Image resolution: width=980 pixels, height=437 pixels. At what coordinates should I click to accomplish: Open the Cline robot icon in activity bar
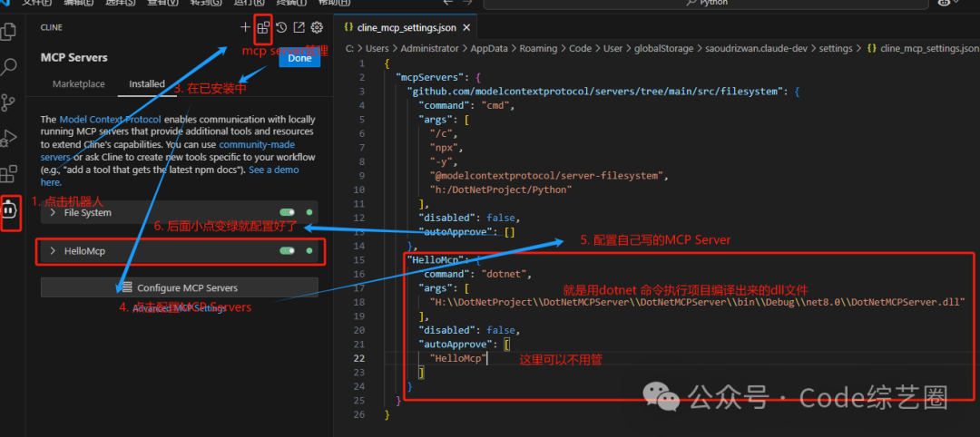(x=9, y=211)
